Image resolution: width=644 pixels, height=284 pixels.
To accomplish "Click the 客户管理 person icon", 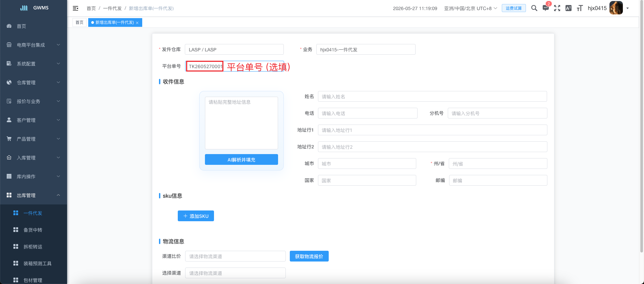I will click(x=9, y=120).
